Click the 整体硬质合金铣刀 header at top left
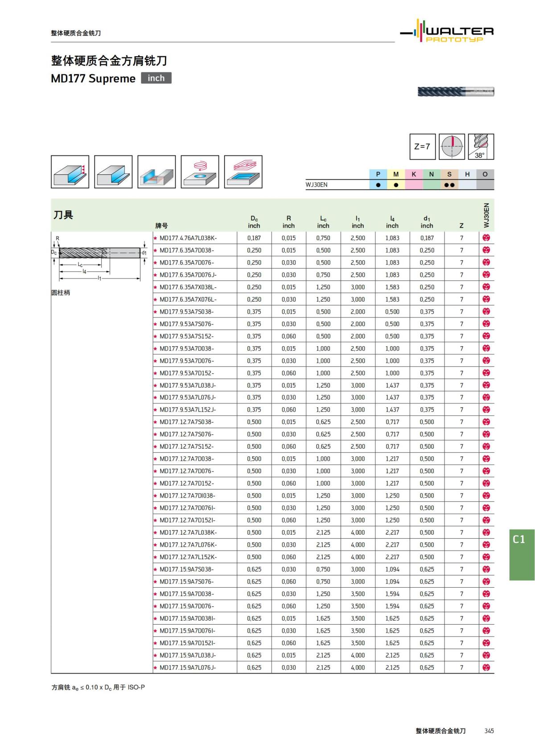This screenshot has width=535, height=756. [x=76, y=33]
